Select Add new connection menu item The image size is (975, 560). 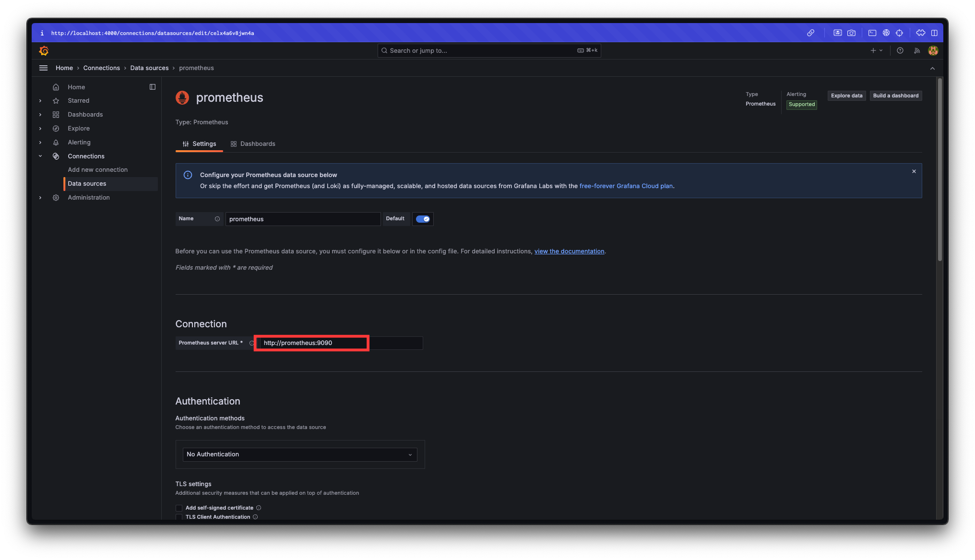pos(98,170)
